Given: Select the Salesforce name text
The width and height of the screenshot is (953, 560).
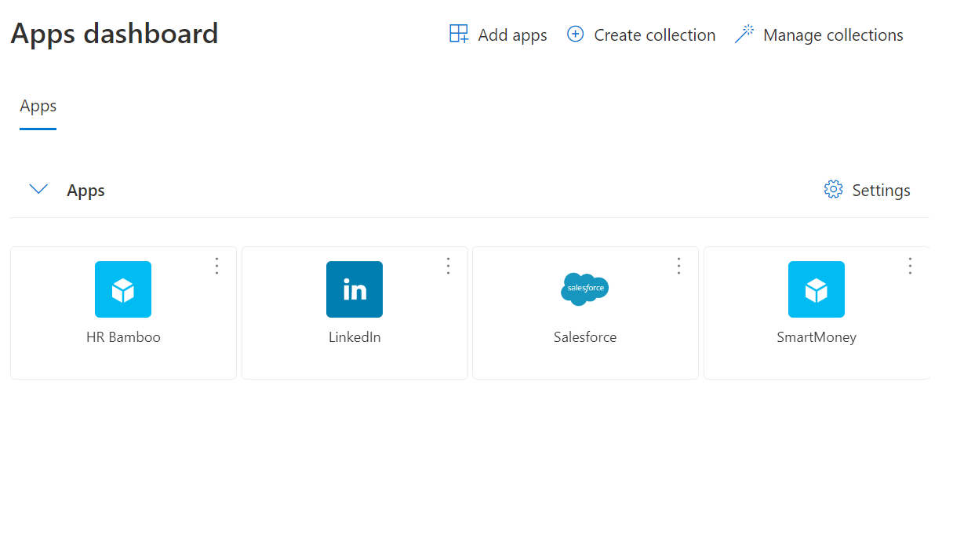Looking at the screenshot, I should click(x=585, y=337).
